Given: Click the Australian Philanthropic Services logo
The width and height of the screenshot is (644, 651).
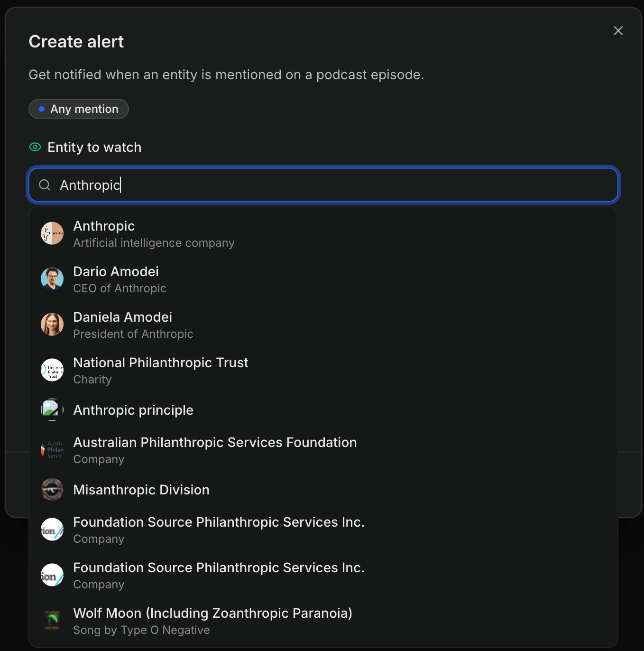Looking at the screenshot, I should coord(52,450).
